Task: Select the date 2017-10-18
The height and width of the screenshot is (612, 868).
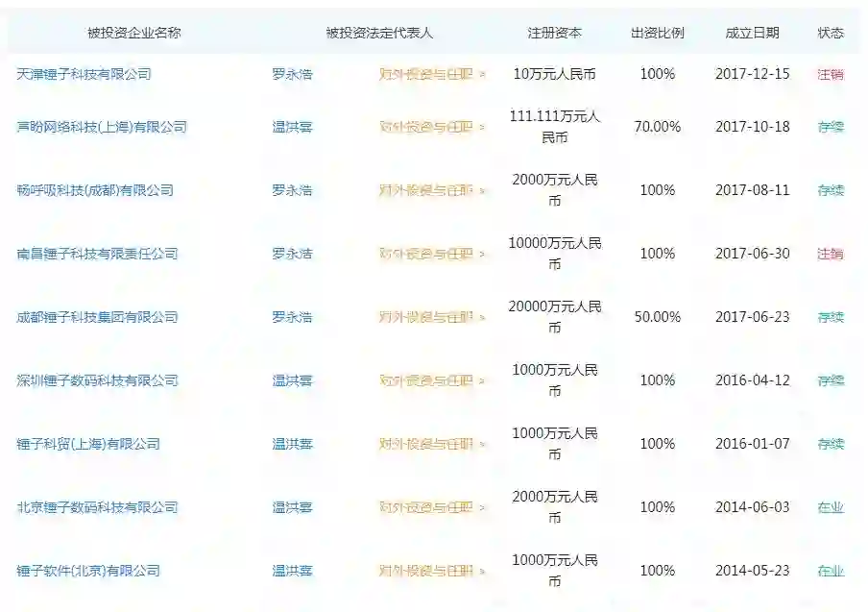Action: [x=753, y=127]
